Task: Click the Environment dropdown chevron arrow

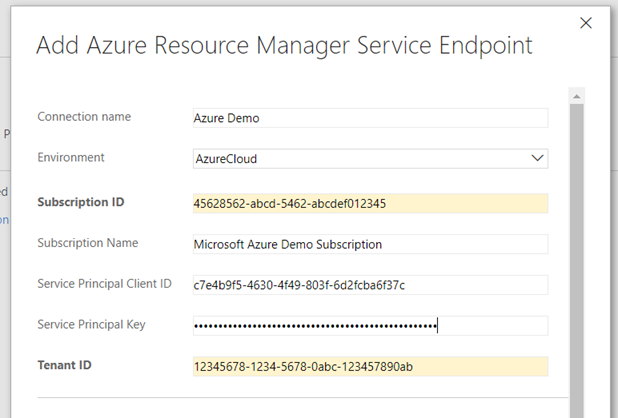Action: pos(538,158)
